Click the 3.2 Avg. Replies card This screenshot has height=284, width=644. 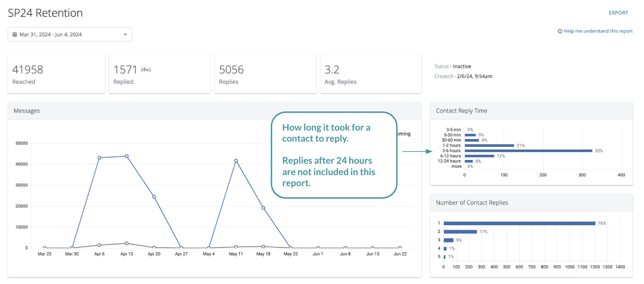pyautogui.click(x=371, y=74)
